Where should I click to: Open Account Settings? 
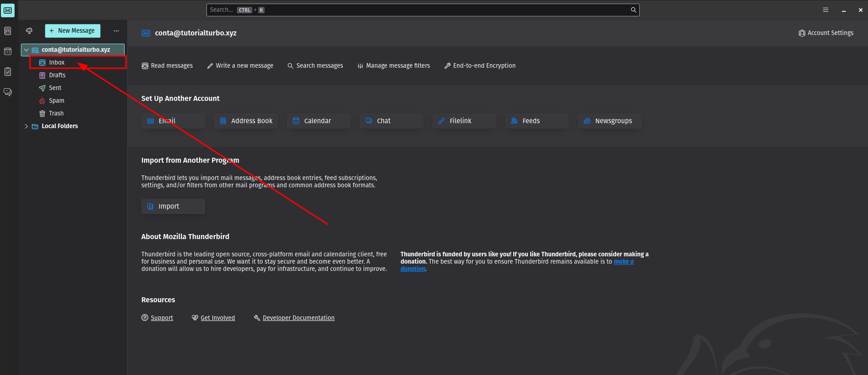pyautogui.click(x=826, y=33)
